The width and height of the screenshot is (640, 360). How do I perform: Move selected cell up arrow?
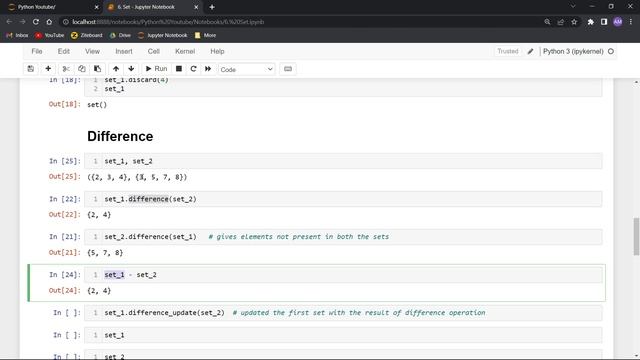pos(116,69)
